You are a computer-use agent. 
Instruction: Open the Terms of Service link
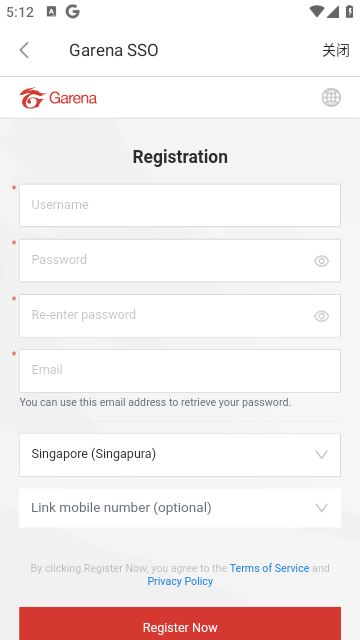269,568
